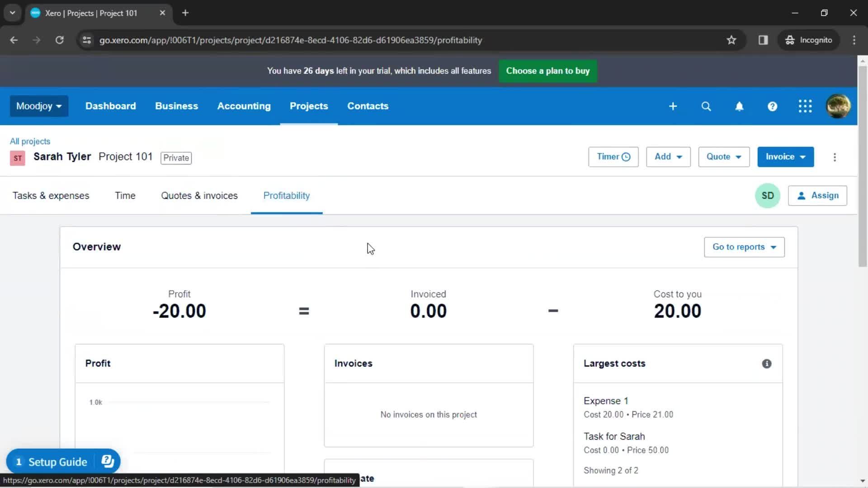Expand the Quote dropdown button

point(724,157)
